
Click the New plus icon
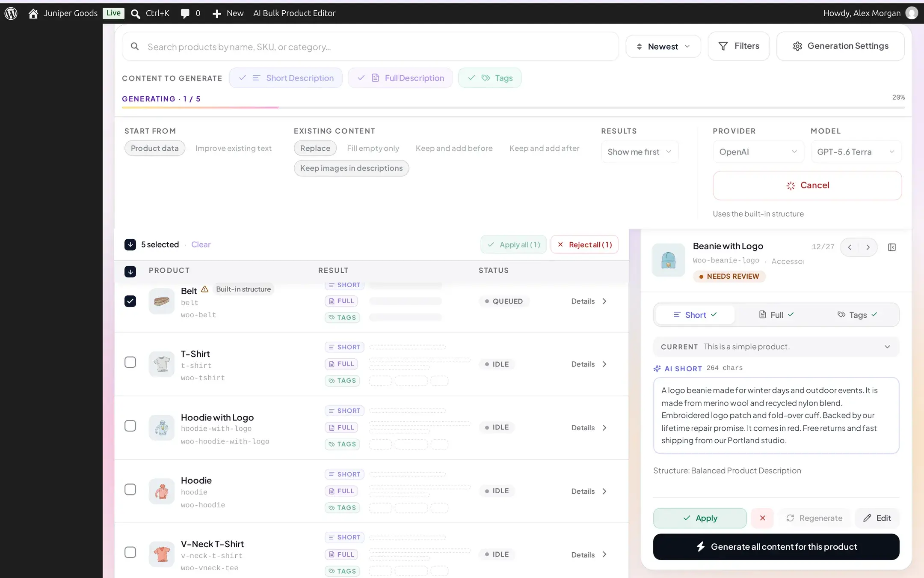[x=217, y=14]
